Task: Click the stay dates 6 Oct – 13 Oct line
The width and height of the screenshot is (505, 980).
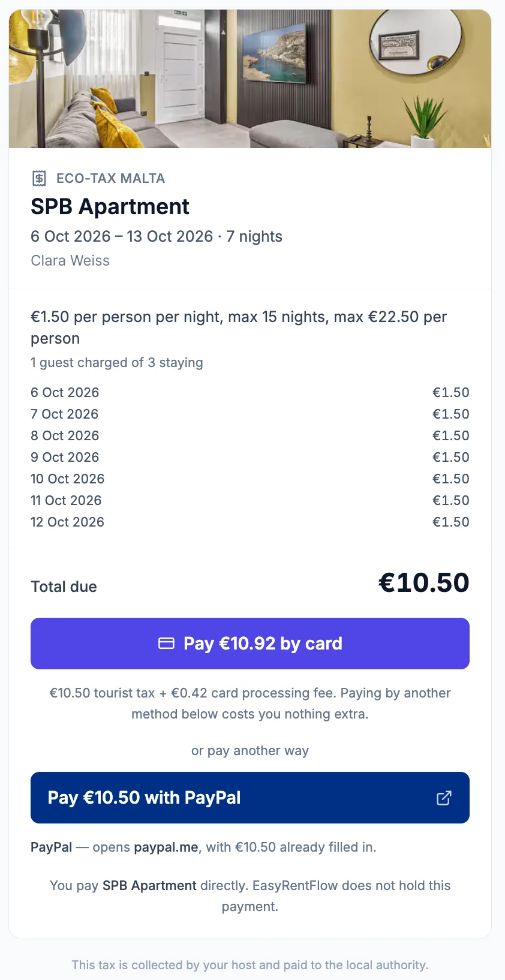Action: click(x=157, y=236)
